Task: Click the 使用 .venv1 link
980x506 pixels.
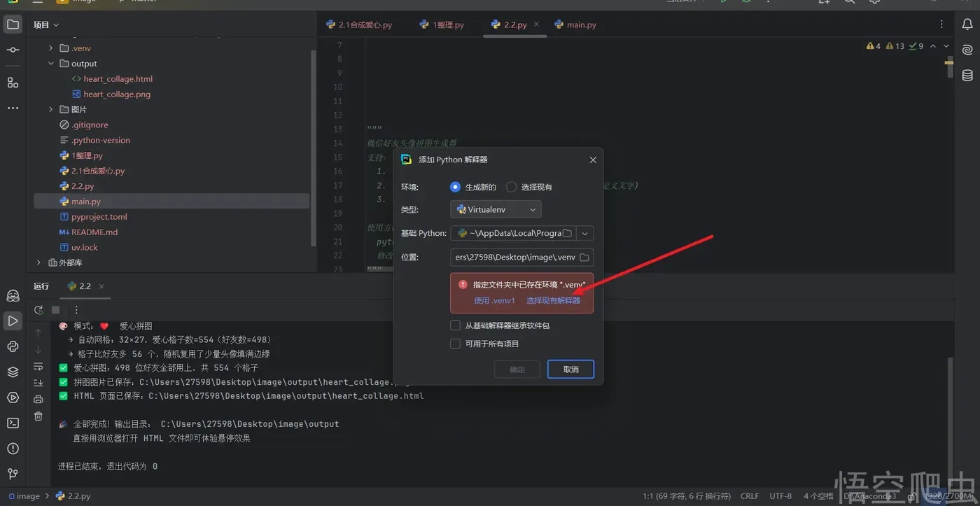Action: (494, 301)
